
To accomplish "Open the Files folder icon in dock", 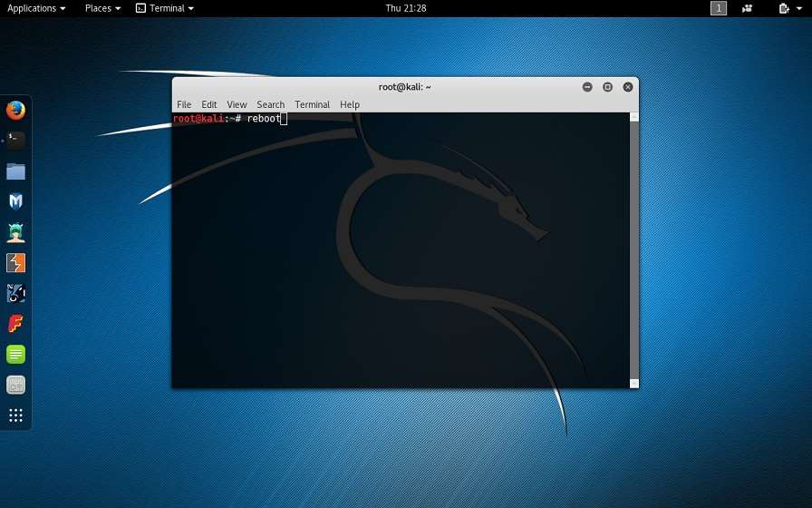I will (15, 171).
